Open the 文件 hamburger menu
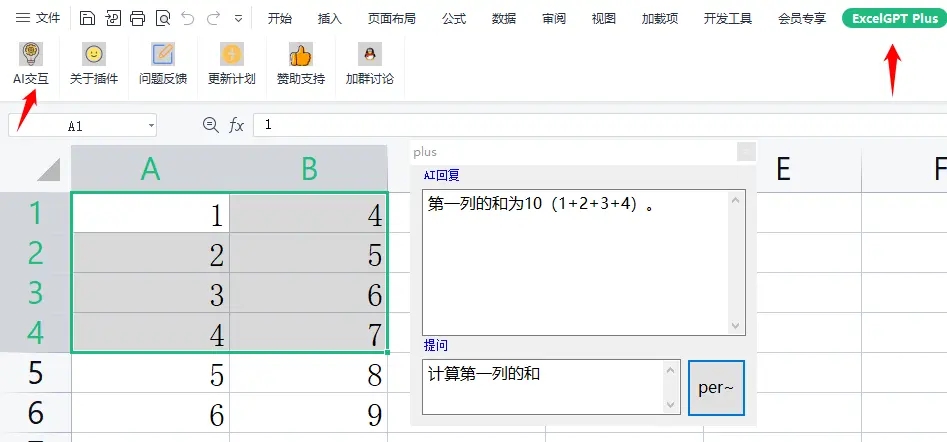This screenshot has height=442, width=947. (x=37, y=18)
